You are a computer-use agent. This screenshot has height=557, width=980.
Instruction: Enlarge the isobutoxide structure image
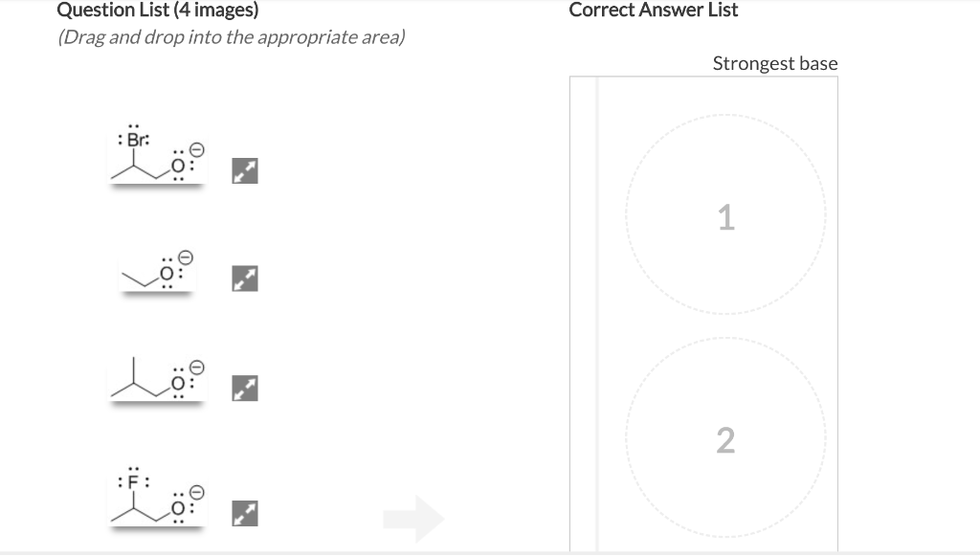[x=243, y=387]
